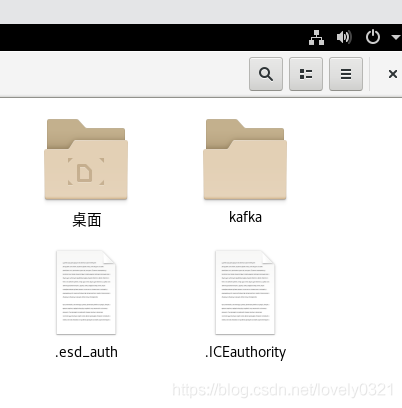402x408 pixels.
Task: Click the power icon in top bar
Action: pyautogui.click(x=373, y=37)
